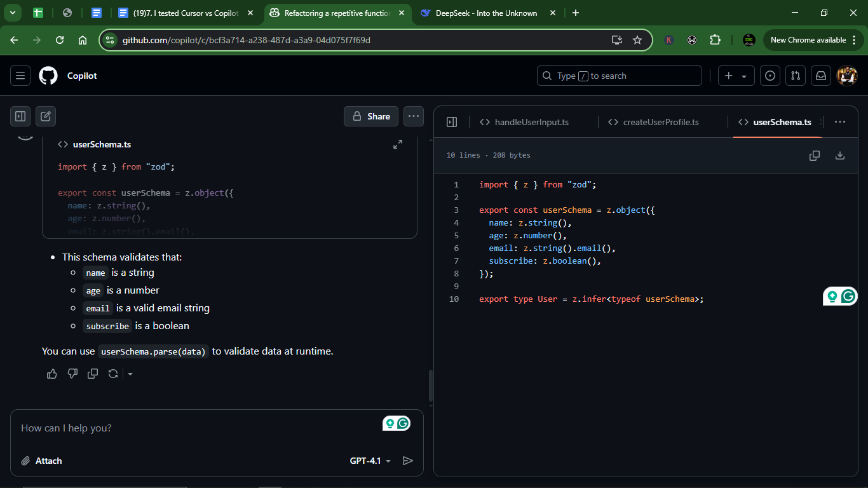
Task: Open the user profile avatar menu
Action: [x=847, y=76]
